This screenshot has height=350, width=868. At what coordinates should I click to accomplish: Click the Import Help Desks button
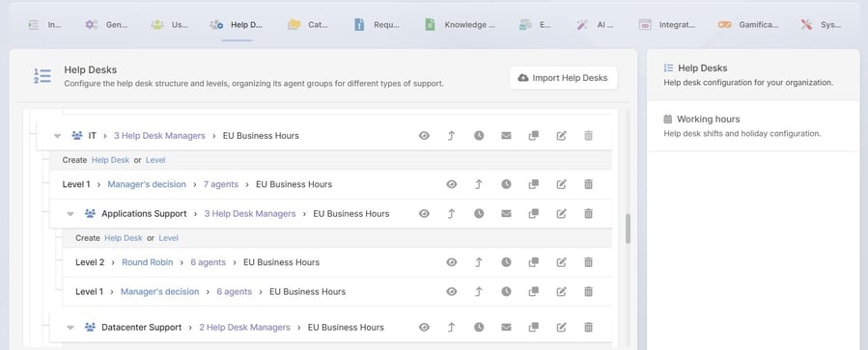pyautogui.click(x=563, y=78)
